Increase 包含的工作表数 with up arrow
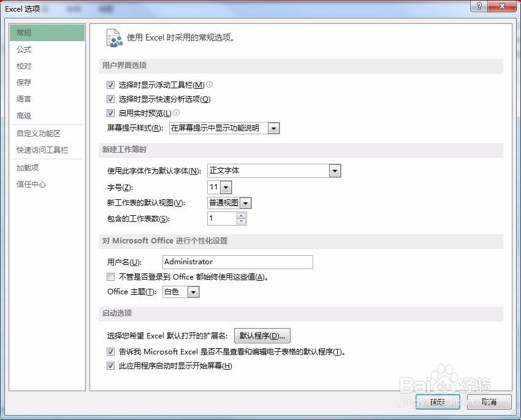This screenshot has height=420, width=521. click(x=241, y=216)
